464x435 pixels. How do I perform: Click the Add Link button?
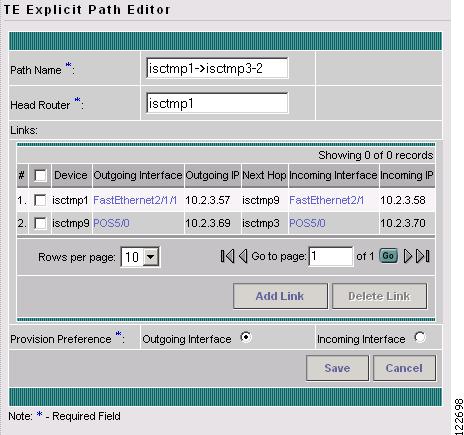click(x=280, y=296)
